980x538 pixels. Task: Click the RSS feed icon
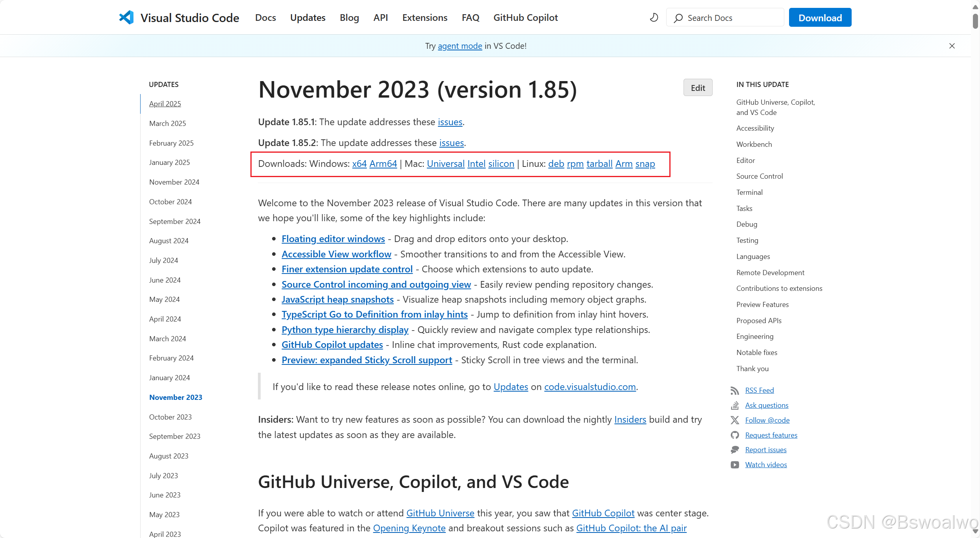click(x=735, y=390)
